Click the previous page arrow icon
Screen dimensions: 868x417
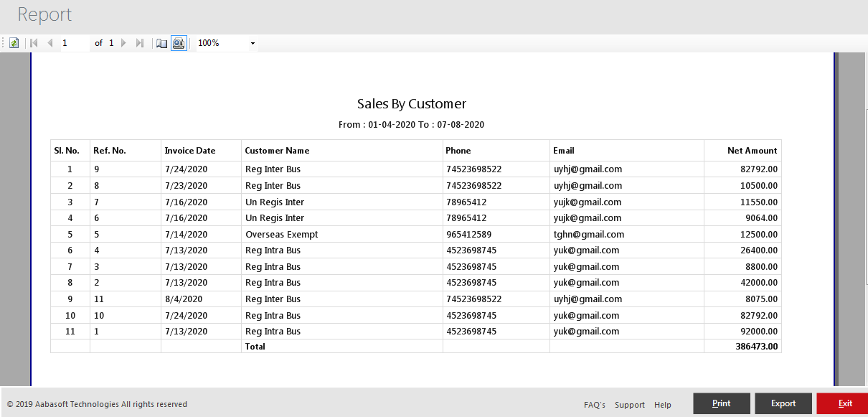(x=50, y=43)
